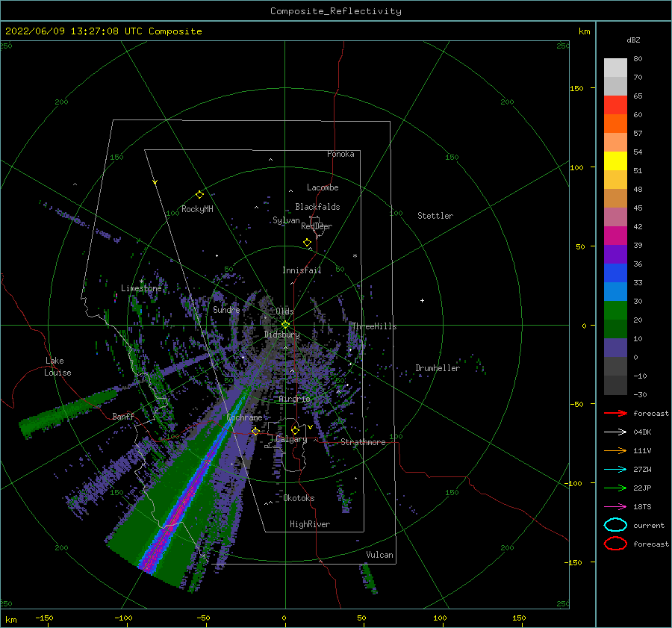Select the bright green 30 dBZ swatch

pyautogui.click(x=615, y=310)
